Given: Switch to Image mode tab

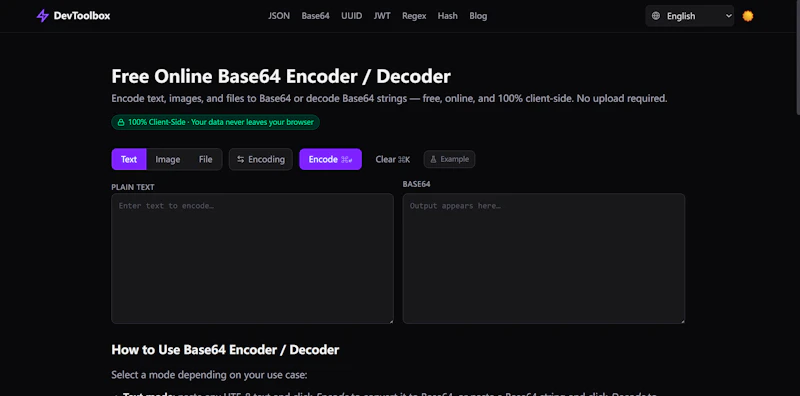Looking at the screenshot, I should [x=168, y=159].
